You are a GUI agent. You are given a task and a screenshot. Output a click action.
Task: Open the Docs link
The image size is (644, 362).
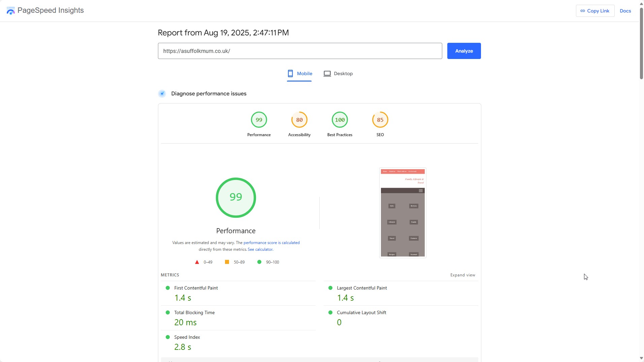point(625,11)
